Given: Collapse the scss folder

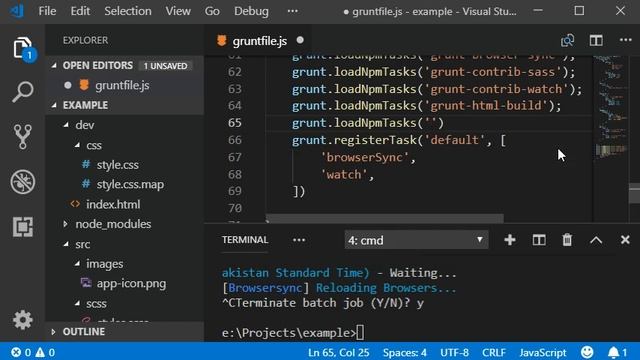Looking at the screenshot, I should (x=77, y=303).
